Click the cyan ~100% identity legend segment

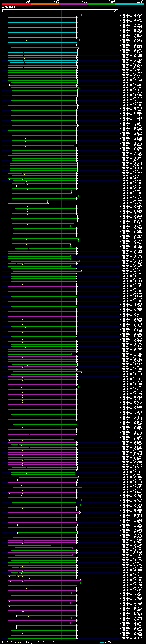130,4
